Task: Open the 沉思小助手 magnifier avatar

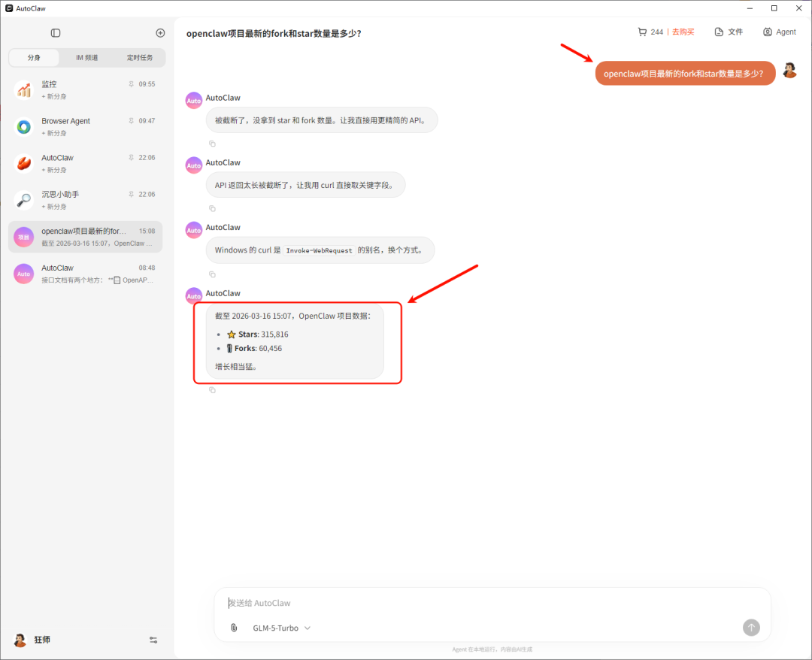Action: [x=24, y=200]
